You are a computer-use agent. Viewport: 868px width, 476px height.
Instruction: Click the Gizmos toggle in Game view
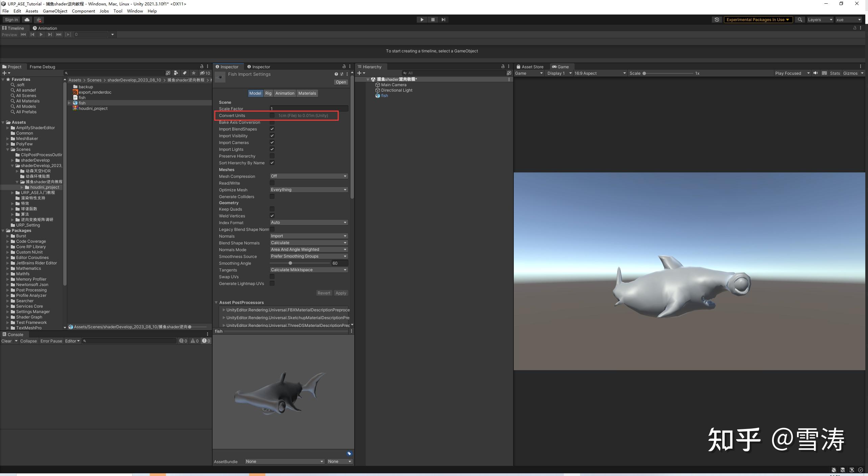coord(850,73)
